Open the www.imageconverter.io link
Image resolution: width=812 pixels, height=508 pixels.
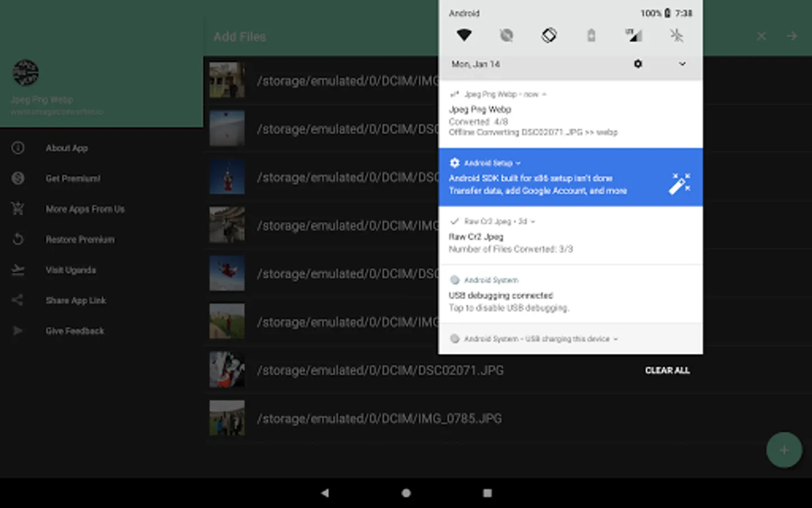point(57,112)
